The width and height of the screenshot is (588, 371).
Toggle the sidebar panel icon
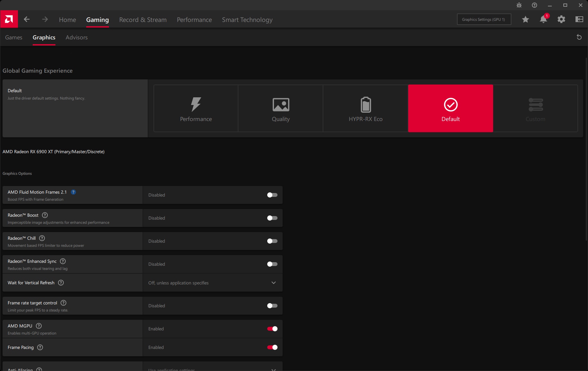pos(579,20)
